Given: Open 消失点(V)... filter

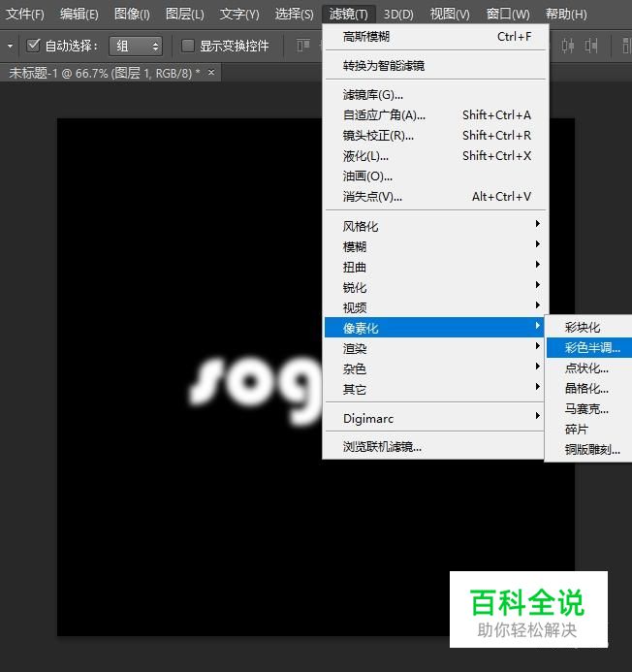Looking at the screenshot, I should point(435,196).
